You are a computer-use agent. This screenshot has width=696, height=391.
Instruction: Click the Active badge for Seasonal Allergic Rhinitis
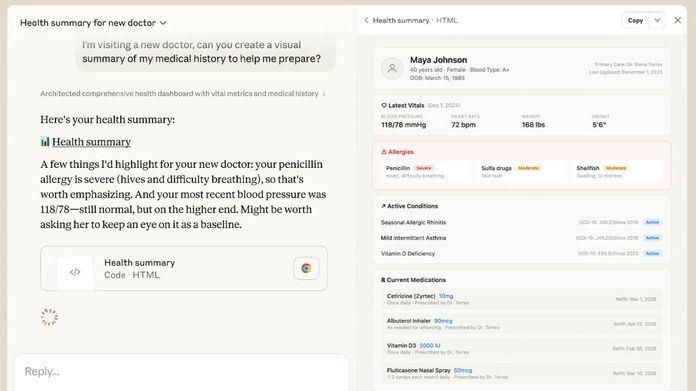pyautogui.click(x=652, y=222)
